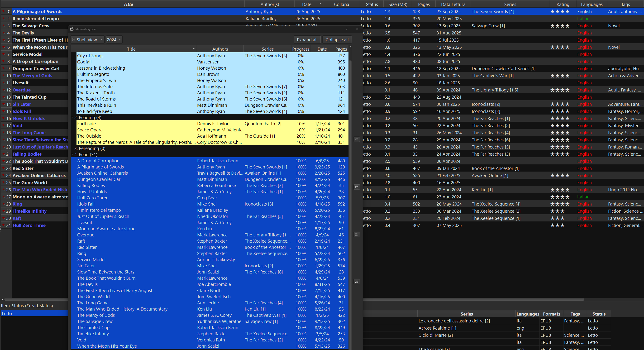Click the book icon button at the dialog's right
The width and height of the screenshot is (644, 350).
coord(357,282)
